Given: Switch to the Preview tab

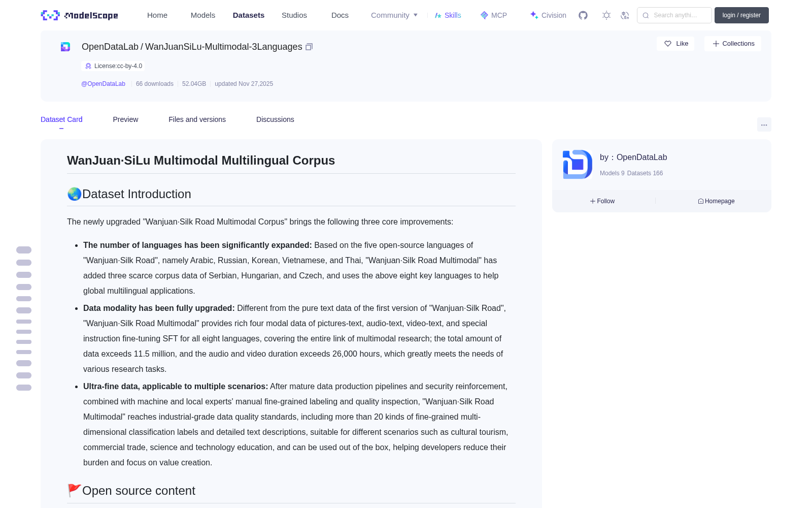Looking at the screenshot, I should click(125, 119).
